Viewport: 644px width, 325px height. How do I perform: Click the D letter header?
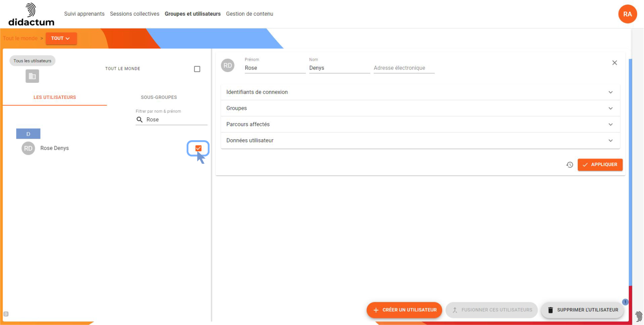pos(28,134)
